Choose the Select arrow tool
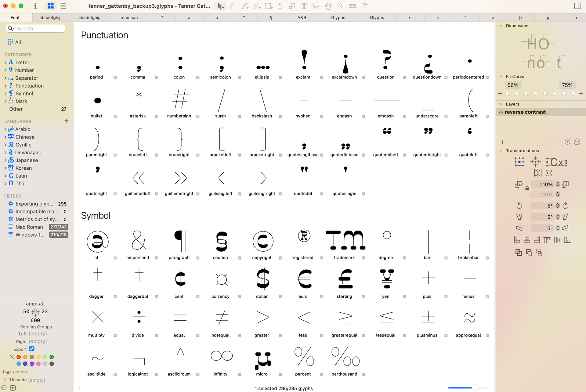 [x=220, y=6]
